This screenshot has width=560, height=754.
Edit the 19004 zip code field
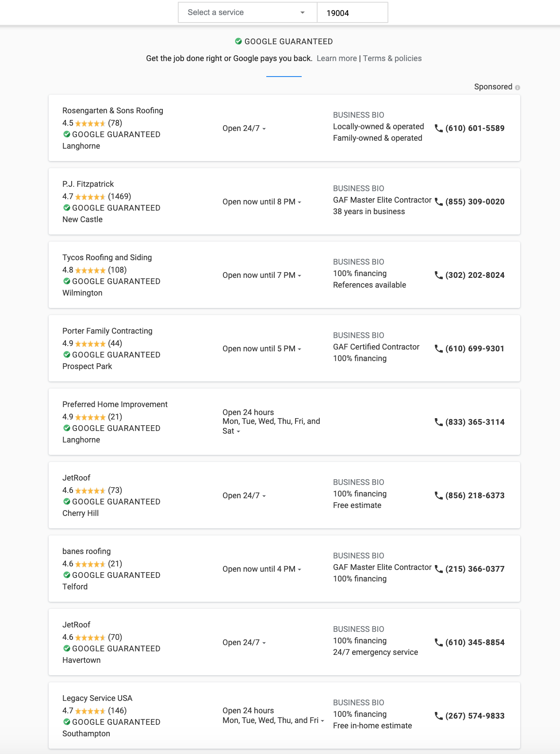[353, 12]
